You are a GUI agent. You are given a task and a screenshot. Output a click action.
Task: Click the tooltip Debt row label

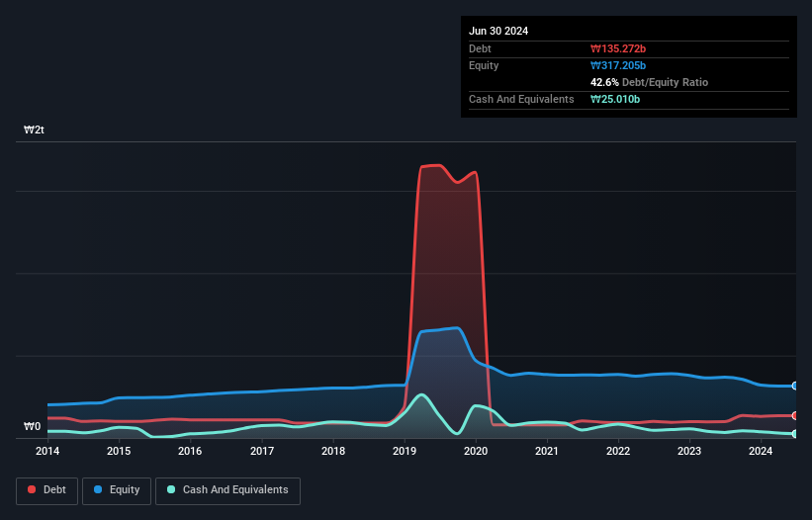tap(480, 48)
